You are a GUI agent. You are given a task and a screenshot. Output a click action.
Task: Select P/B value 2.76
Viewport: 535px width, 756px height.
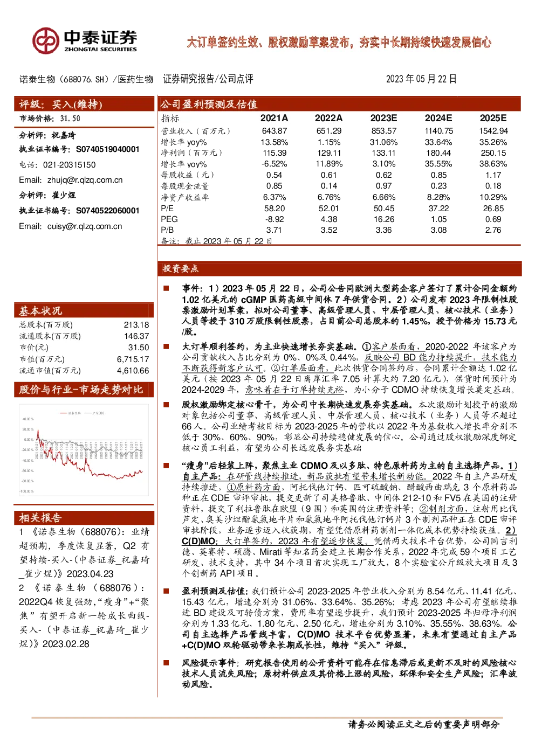tap(493, 230)
